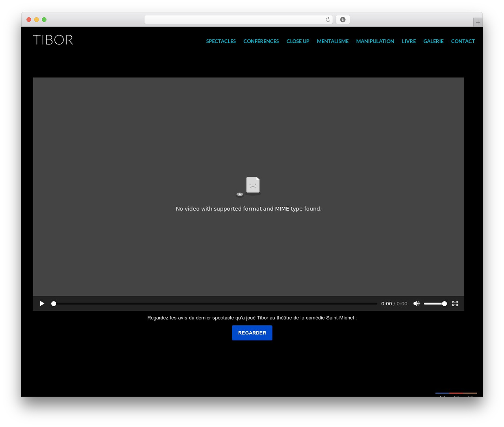Select the Manipulation menu item
Viewport: 504px width, 427px height.
pyautogui.click(x=375, y=41)
